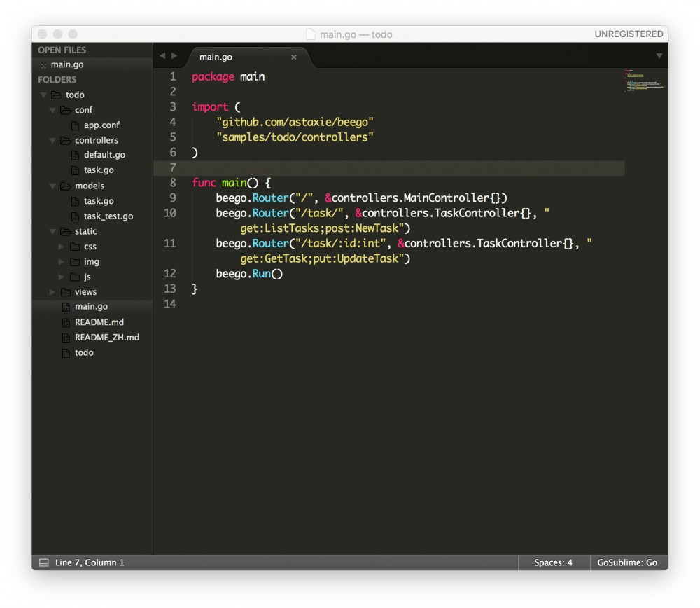Click the README.md file icon
700x608 pixels.
click(66, 322)
